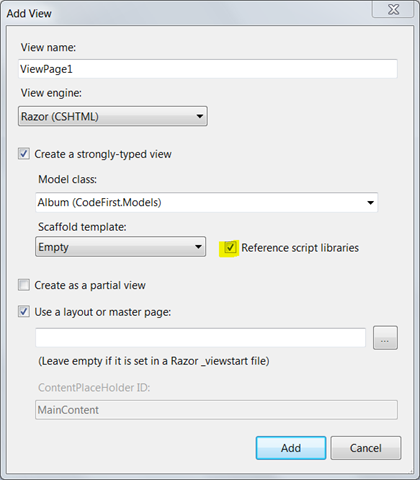
Task: Click the empty layout page path field
Action: 200,338
